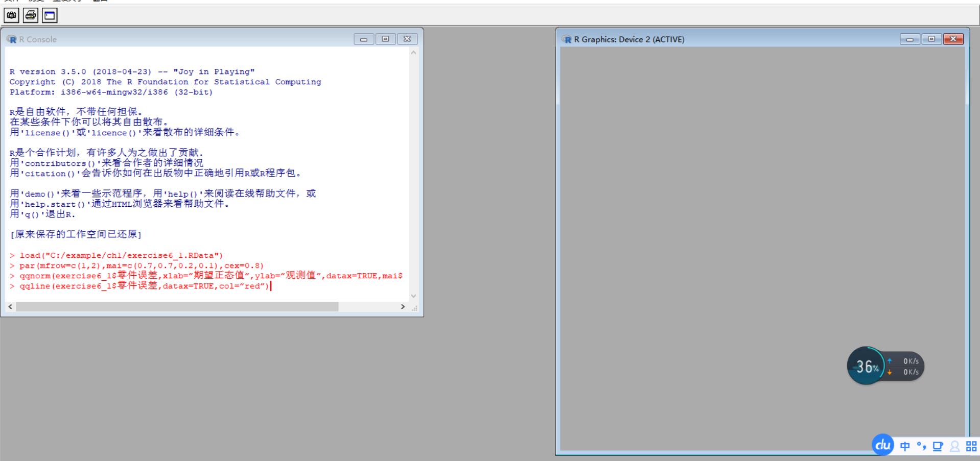Click the line mentioning 'q()' to quit R

[x=42, y=214]
